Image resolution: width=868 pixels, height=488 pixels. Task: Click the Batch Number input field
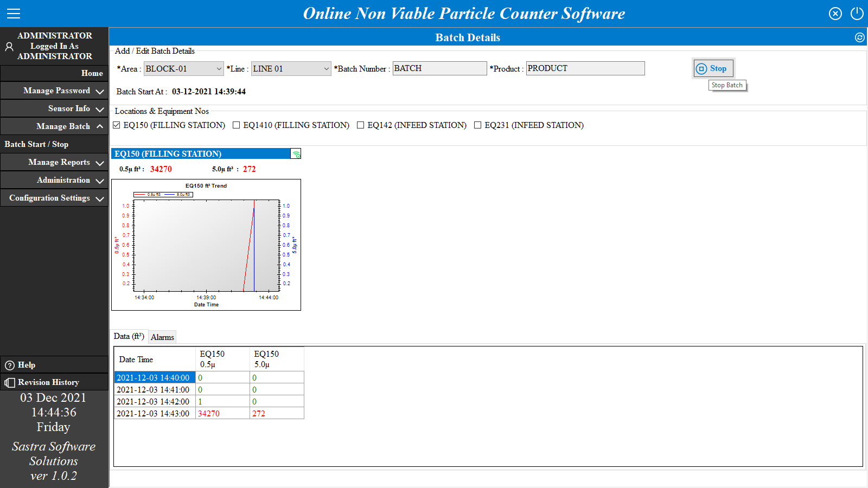(439, 68)
